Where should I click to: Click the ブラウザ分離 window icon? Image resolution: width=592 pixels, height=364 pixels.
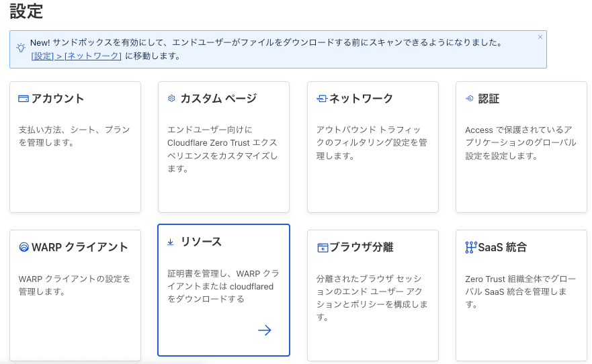[323, 248]
